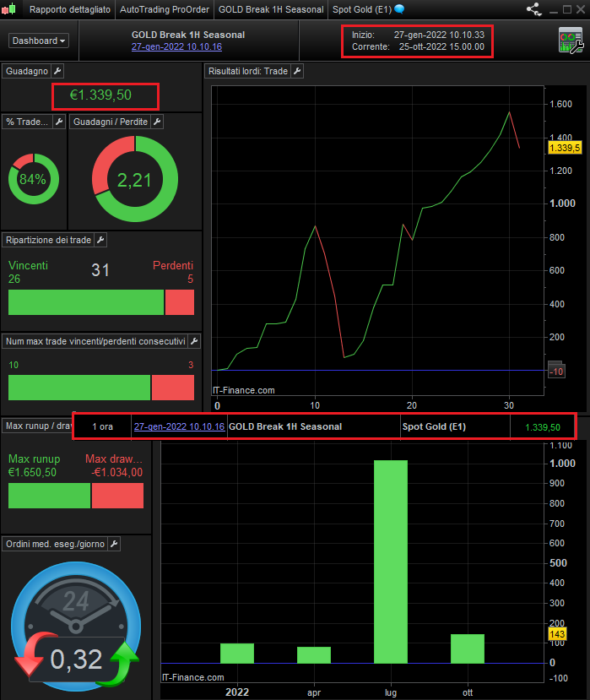Click the share icon in title bar

tap(533, 9)
